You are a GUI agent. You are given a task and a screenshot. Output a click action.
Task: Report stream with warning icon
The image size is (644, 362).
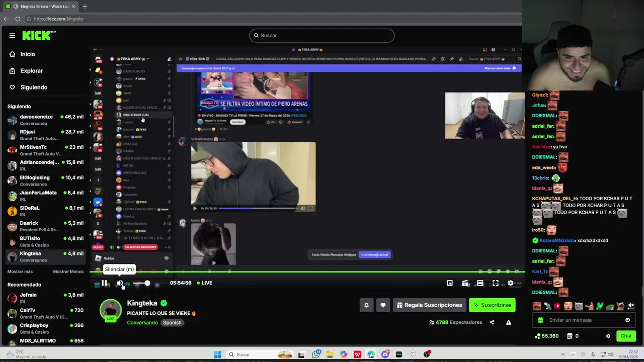coord(509,322)
